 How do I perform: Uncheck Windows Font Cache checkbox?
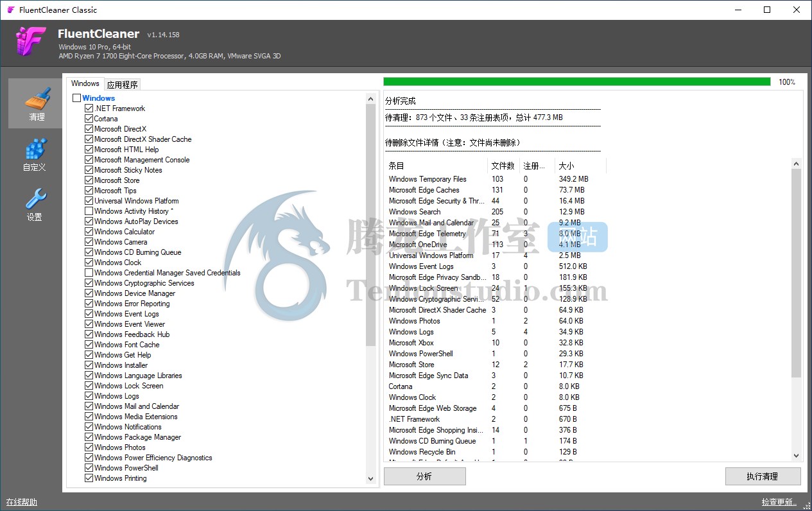coord(89,345)
